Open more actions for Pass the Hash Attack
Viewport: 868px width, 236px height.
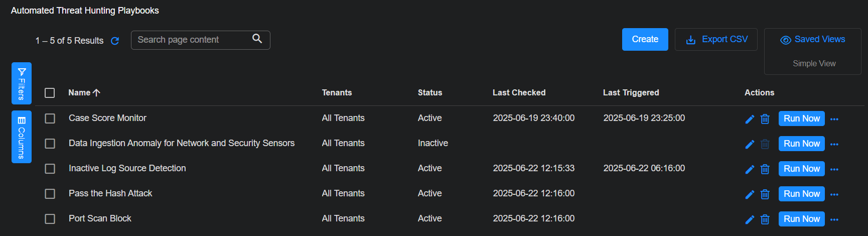(x=834, y=194)
